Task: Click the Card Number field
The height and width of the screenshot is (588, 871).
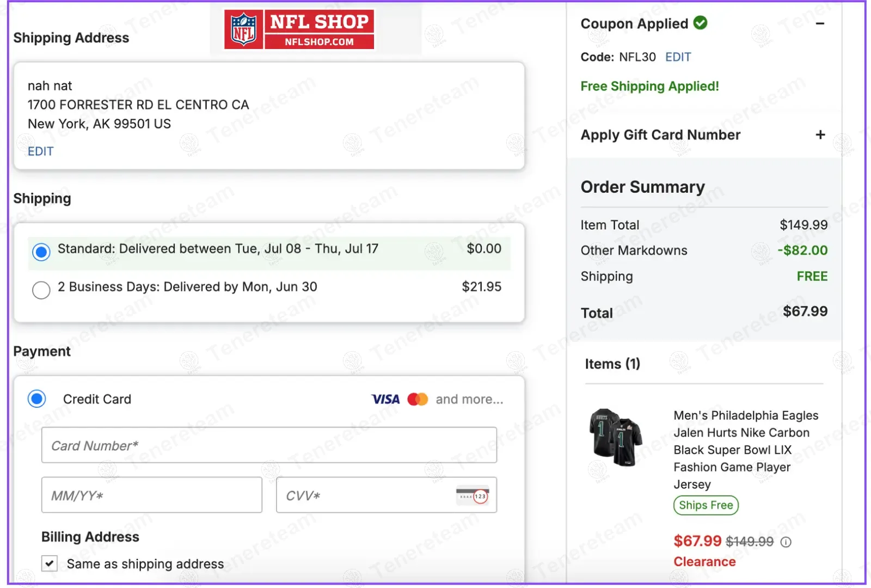Action: [x=269, y=445]
